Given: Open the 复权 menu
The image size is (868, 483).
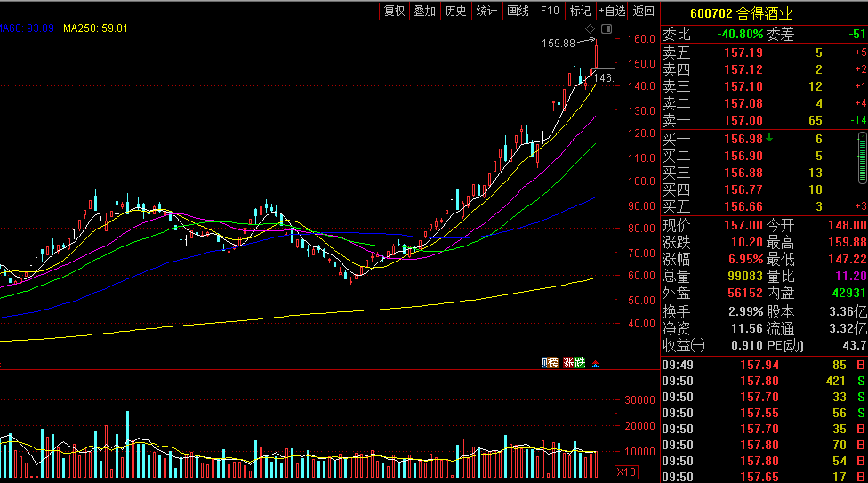Looking at the screenshot, I should tap(394, 11).
